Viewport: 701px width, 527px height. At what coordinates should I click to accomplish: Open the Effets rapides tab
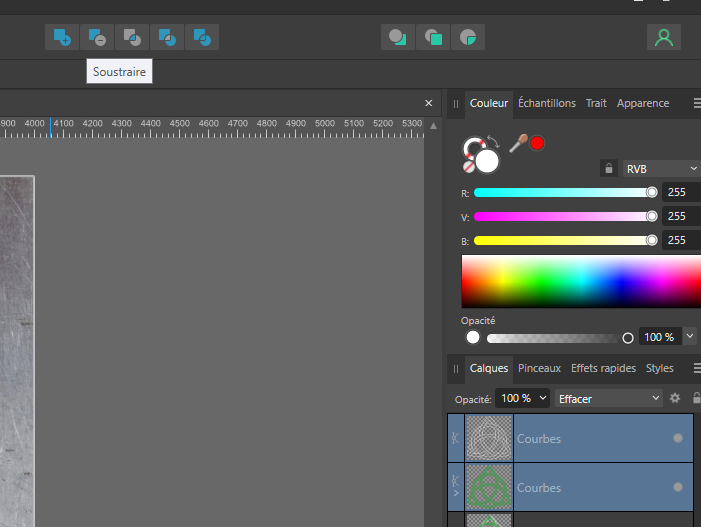click(x=603, y=368)
